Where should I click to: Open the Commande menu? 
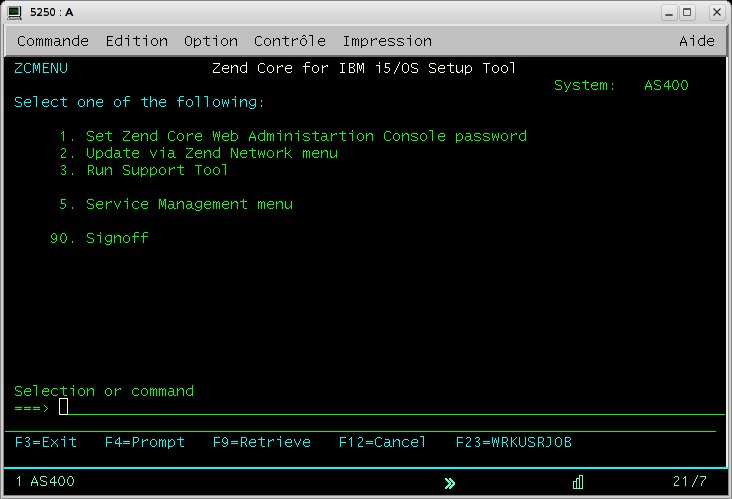coord(53,41)
